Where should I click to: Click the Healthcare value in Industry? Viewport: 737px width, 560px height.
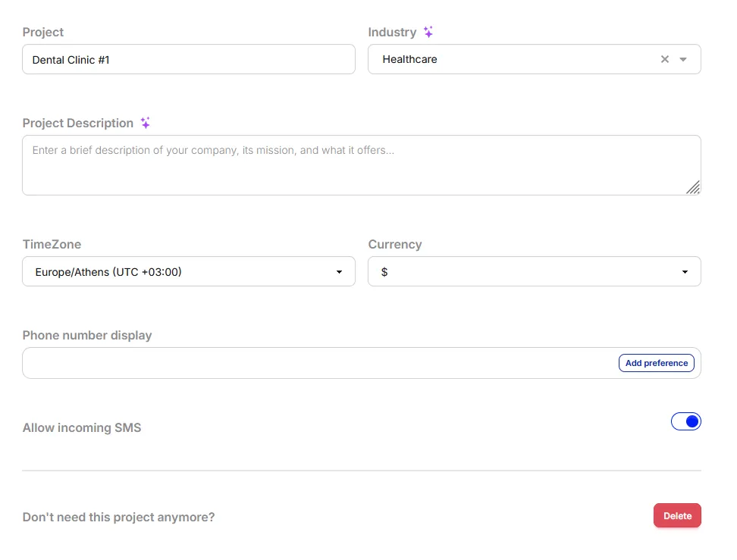pyautogui.click(x=409, y=59)
